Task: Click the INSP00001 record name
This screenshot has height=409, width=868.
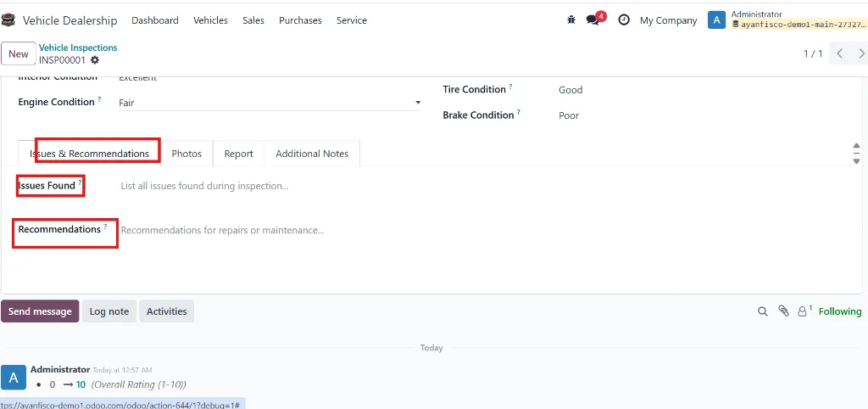Action: click(x=62, y=60)
